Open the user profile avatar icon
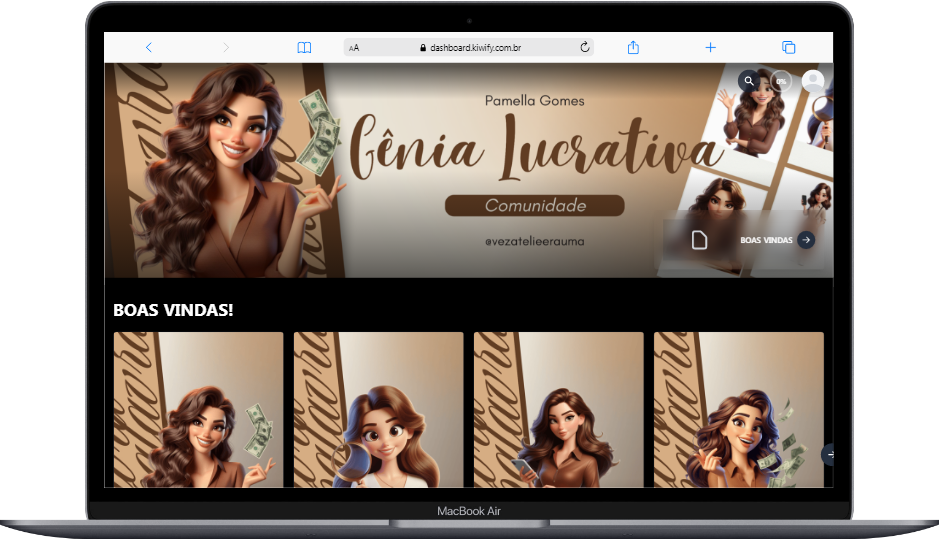Screen dimensions: 939x539 pos(813,80)
